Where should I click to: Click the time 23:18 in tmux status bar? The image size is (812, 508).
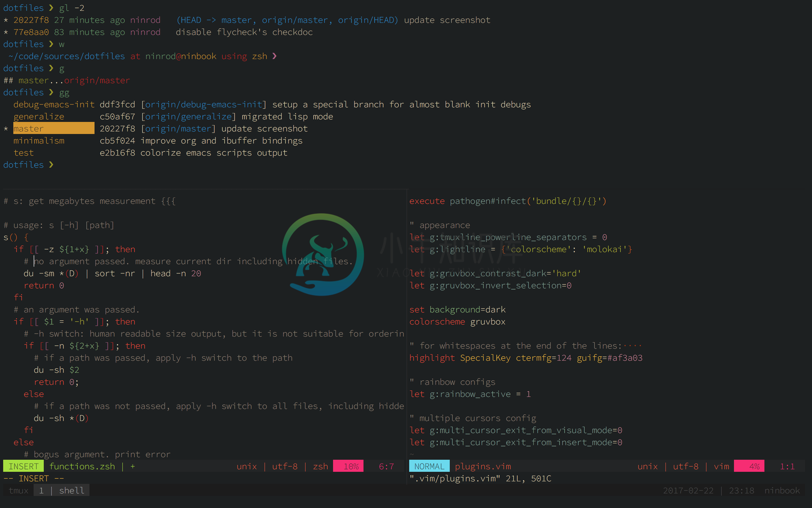point(742,491)
